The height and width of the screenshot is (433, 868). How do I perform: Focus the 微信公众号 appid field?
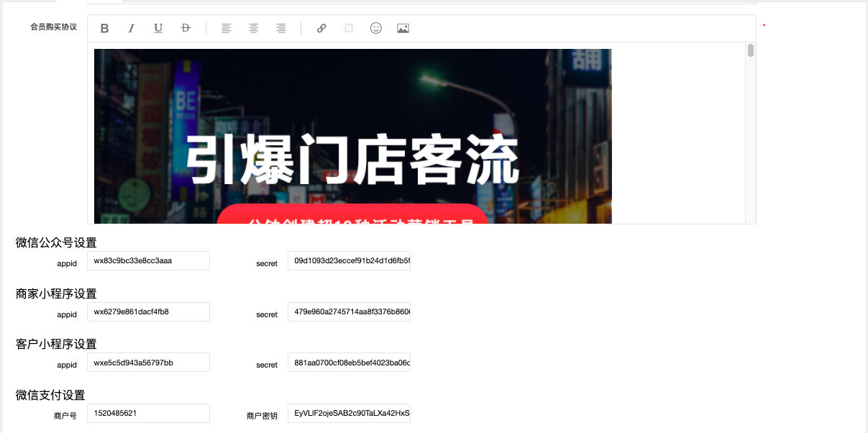click(148, 260)
